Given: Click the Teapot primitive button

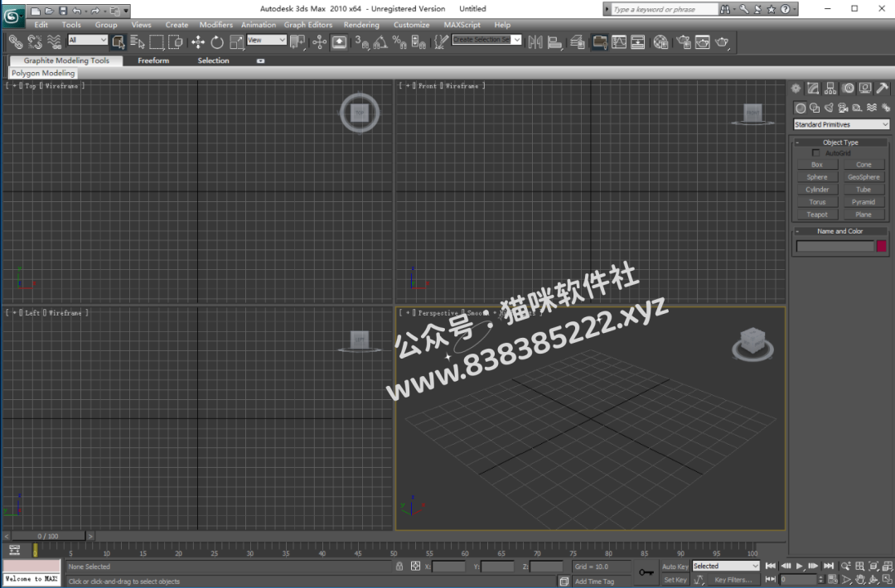Looking at the screenshot, I should pos(817,214).
